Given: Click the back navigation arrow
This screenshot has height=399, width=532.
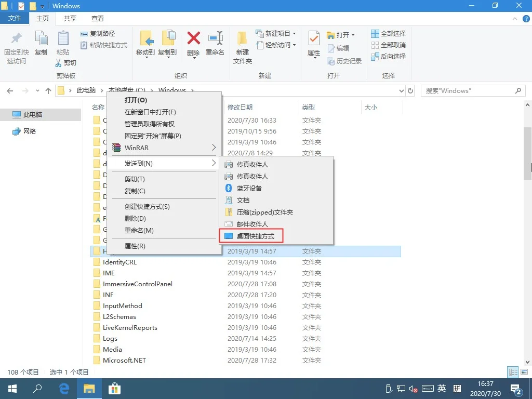Looking at the screenshot, I should (10, 90).
